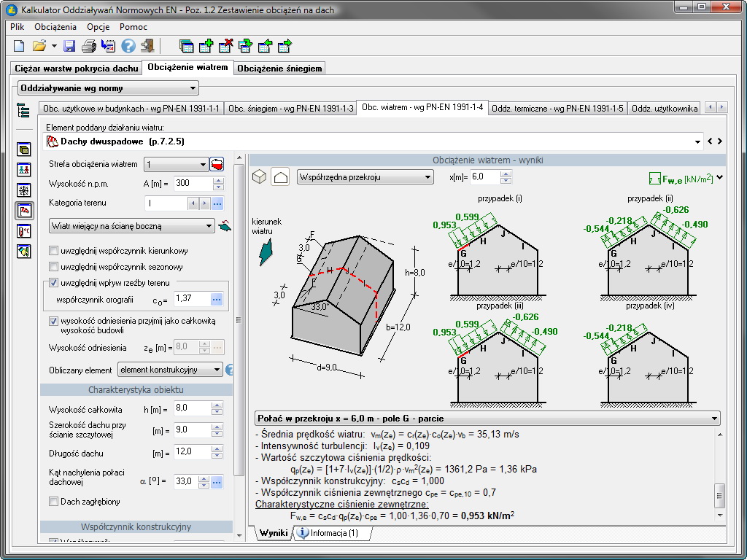This screenshot has width=747, height=560.
Task: Expand the Fw,e result type chevron
Action: pyautogui.click(x=719, y=178)
